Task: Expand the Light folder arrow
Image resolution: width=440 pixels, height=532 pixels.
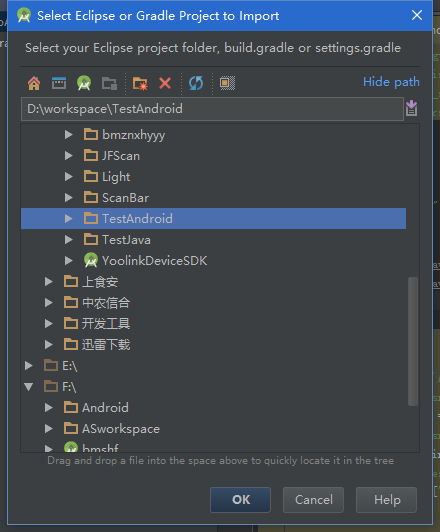Action: [x=69, y=177]
